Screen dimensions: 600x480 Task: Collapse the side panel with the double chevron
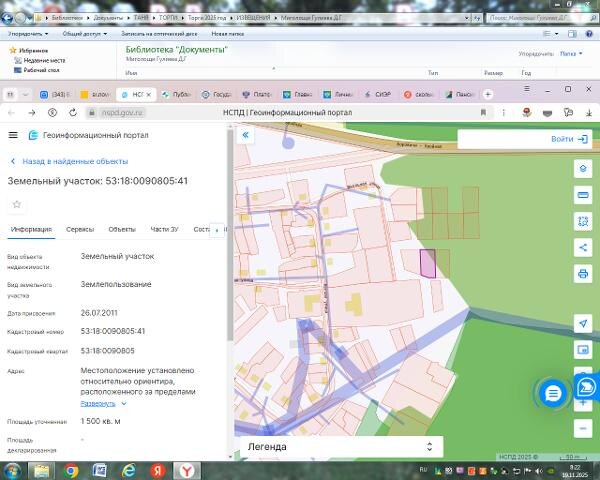click(x=245, y=135)
